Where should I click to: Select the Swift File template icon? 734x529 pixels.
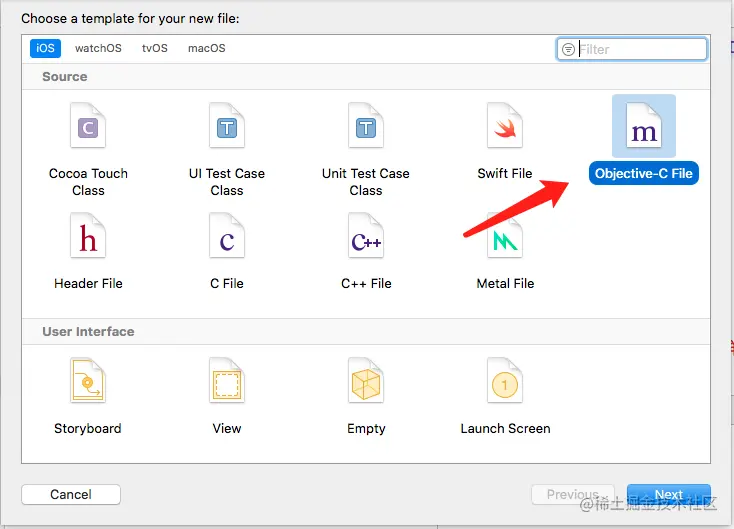click(505, 125)
